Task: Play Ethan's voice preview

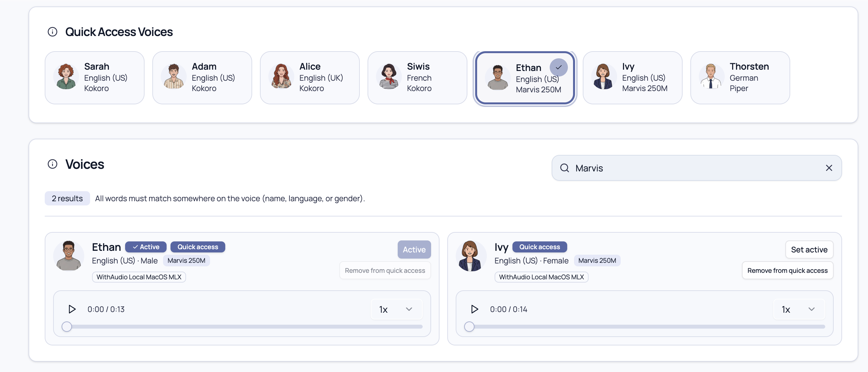Action: (x=72, y=309)
